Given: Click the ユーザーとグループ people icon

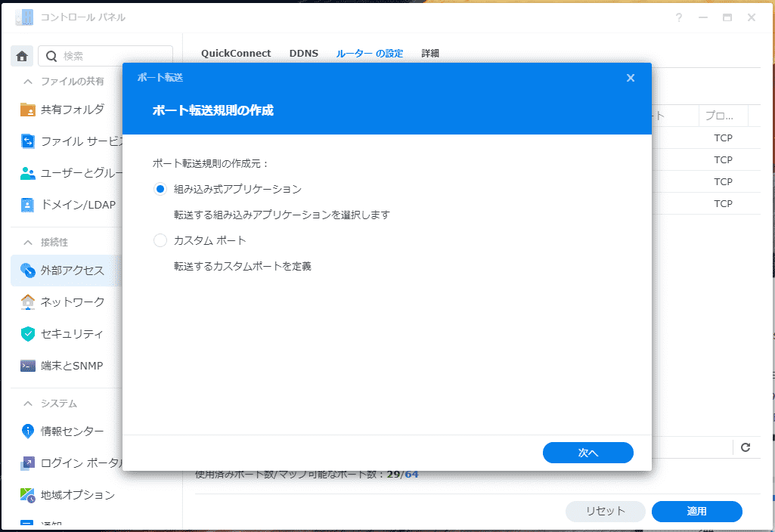Looking at the screenshot, I should (x=28, y=173).
